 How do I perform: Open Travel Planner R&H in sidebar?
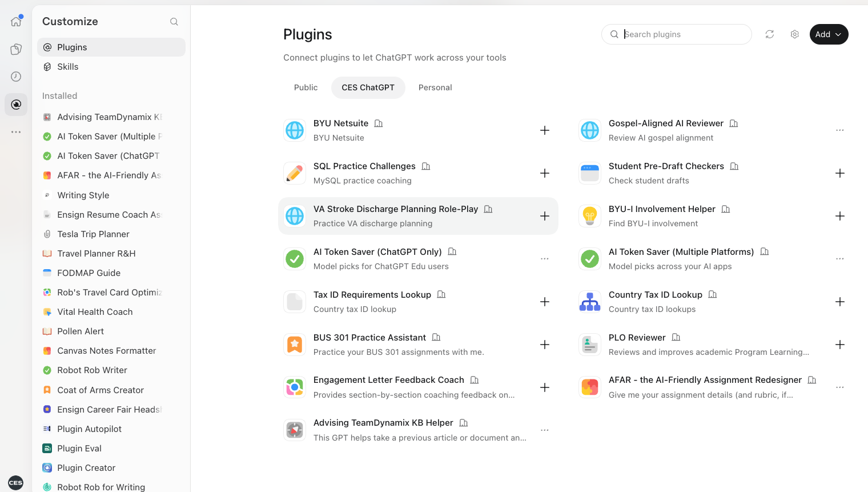[x=111, y=254]
